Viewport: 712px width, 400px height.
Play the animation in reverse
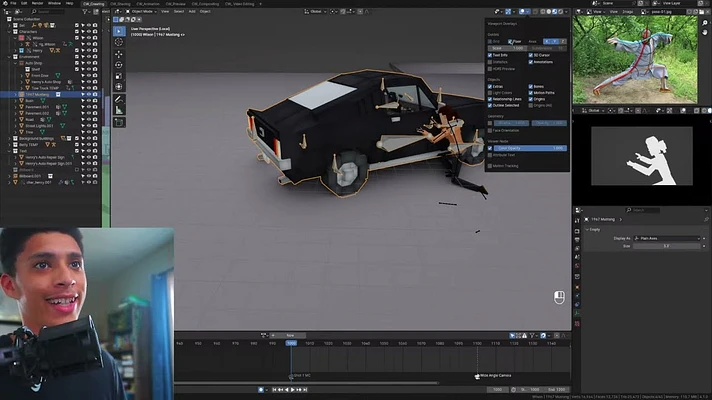[x=287, y=390]
